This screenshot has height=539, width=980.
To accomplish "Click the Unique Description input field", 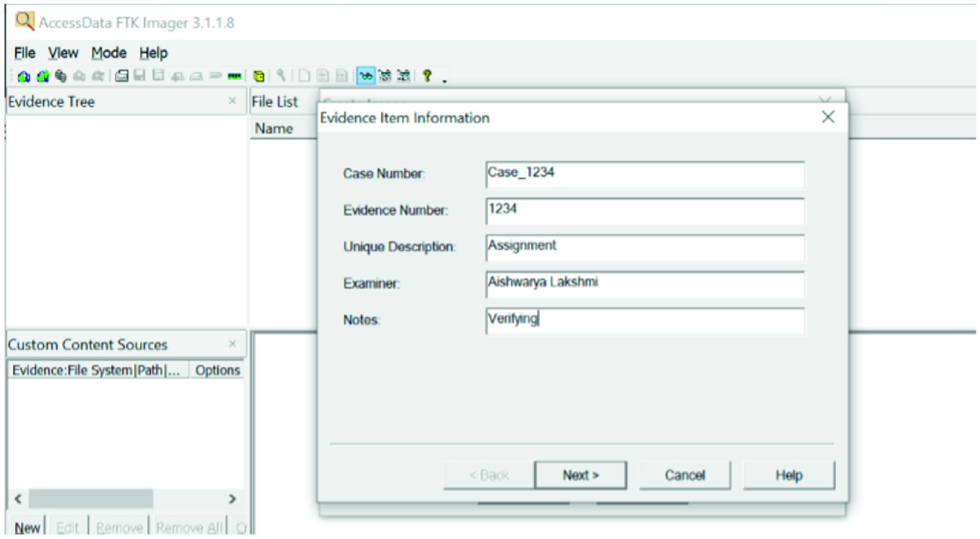I will [645, 247].
